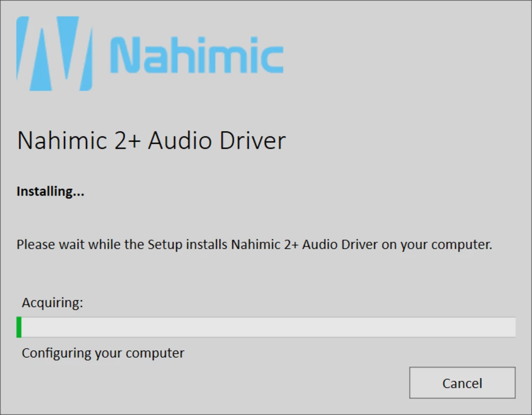This screenshot has width=532, height=415.
Task: Click the 'Configuring your computer' status text
Action: pyautogui.click(x=103, y=353)
